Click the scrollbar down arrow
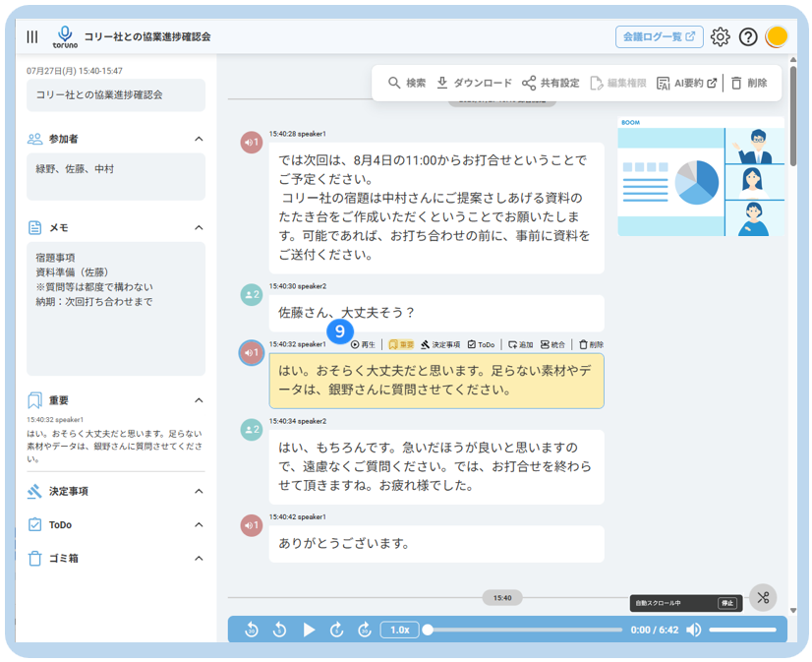The image size is (812, 662). (793, 610)
